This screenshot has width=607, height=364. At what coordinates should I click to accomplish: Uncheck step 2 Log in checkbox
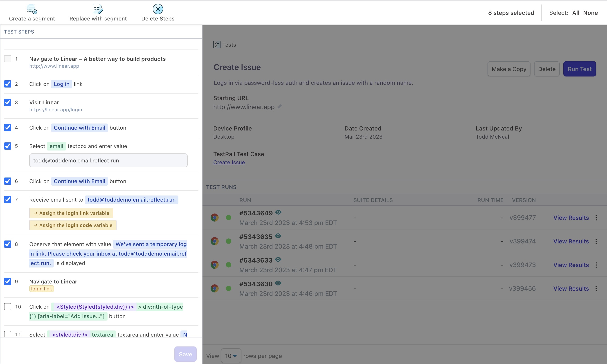(8, 84)
